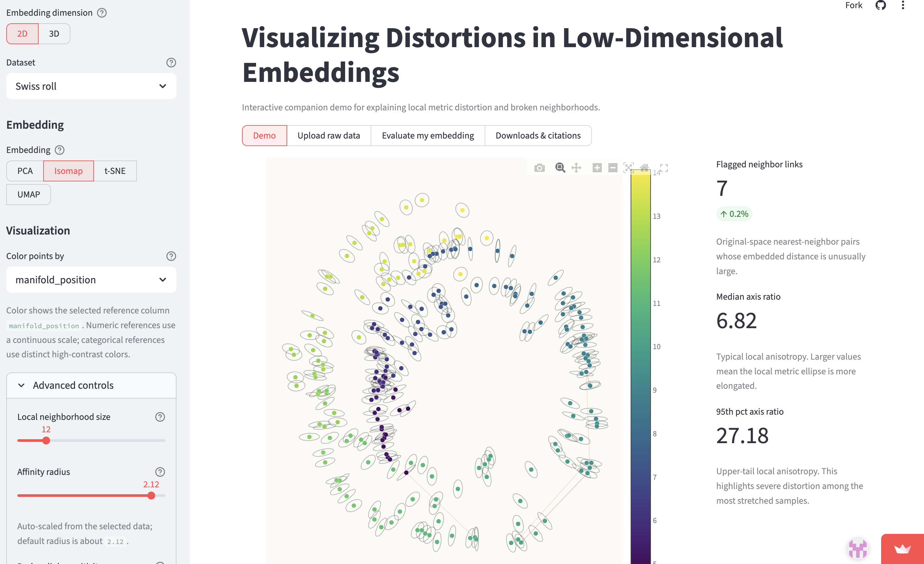Switch embedding dimension to 3D

point(54,34)
